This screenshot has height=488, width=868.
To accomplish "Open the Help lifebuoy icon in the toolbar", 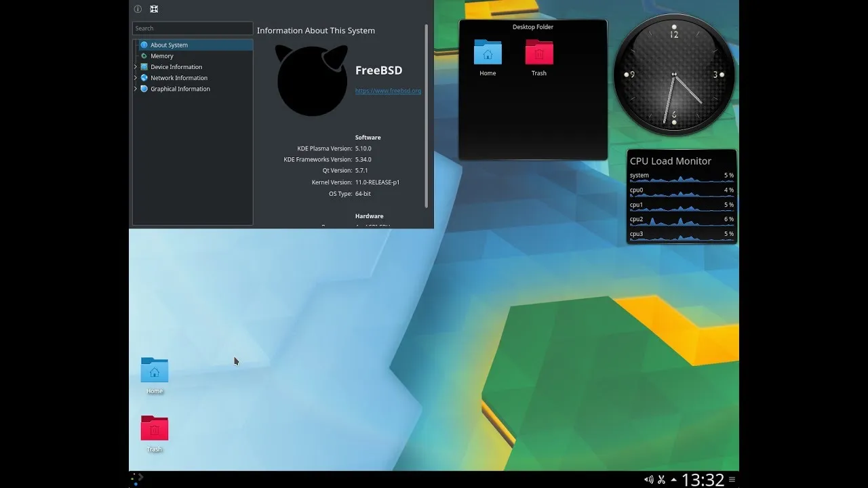I will tap(154, 9).
